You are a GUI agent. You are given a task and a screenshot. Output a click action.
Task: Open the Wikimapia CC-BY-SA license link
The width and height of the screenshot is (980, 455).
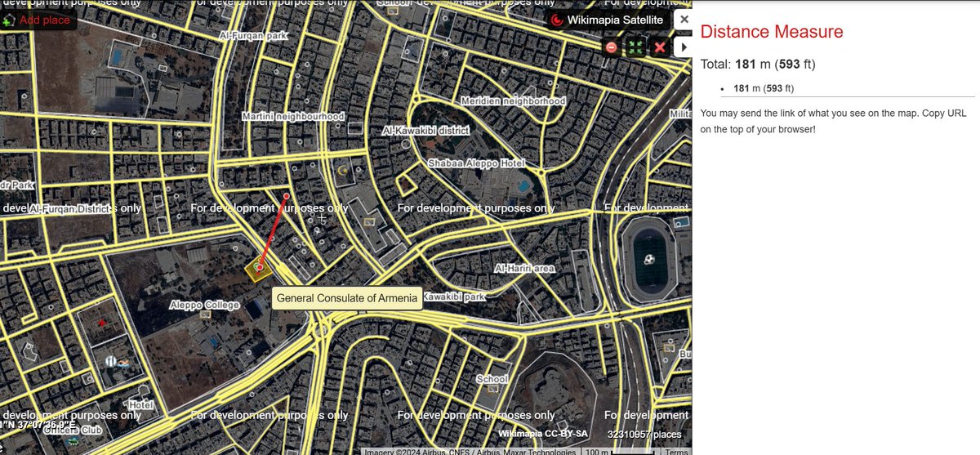543,435
